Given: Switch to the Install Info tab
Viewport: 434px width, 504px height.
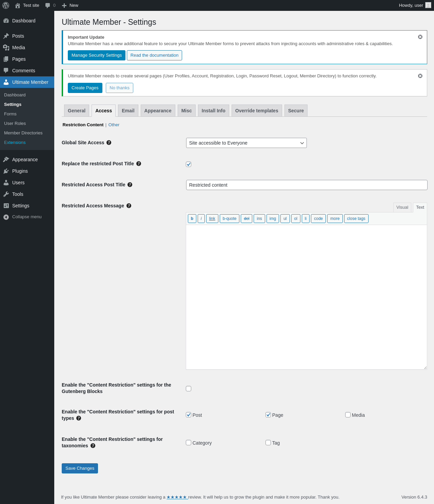Looking at the screenshot, I should pyautogui.click(x=214, y=111).
